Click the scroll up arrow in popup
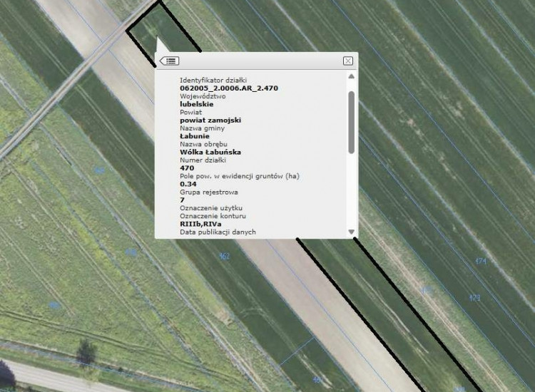 click(351, 76)
